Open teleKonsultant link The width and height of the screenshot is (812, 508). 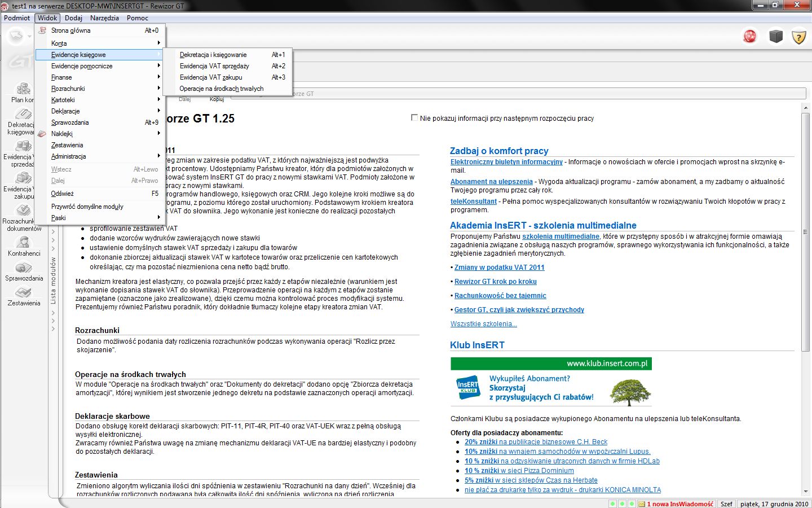coord(474,202)
